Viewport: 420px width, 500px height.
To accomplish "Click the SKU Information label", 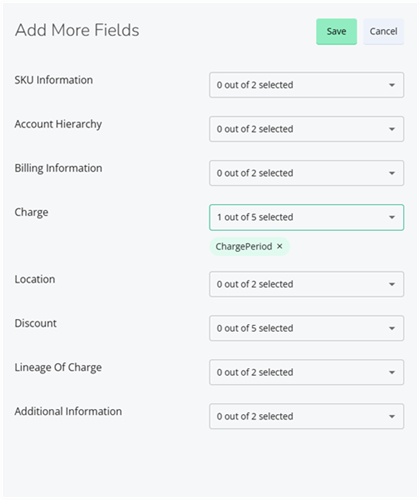I will click(x=54, y=80).
